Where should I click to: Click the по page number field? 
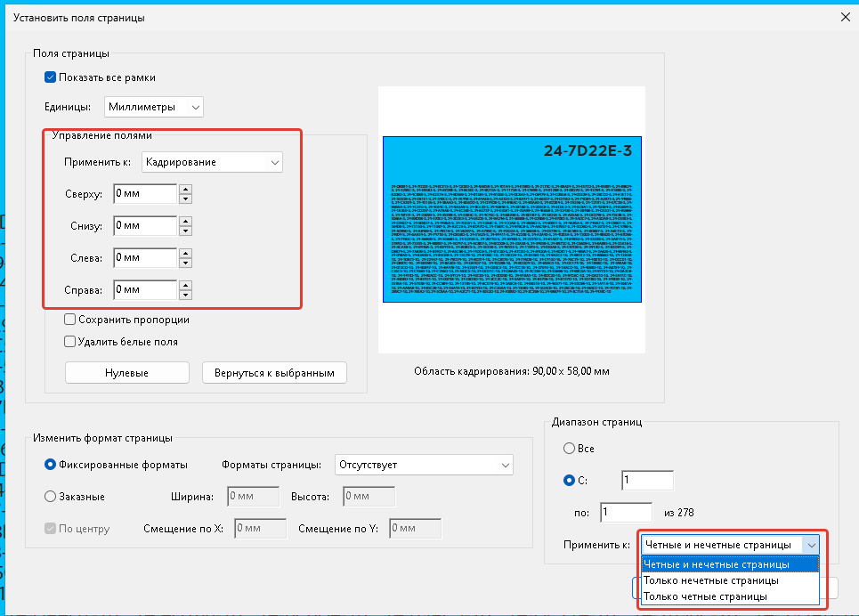626,512
